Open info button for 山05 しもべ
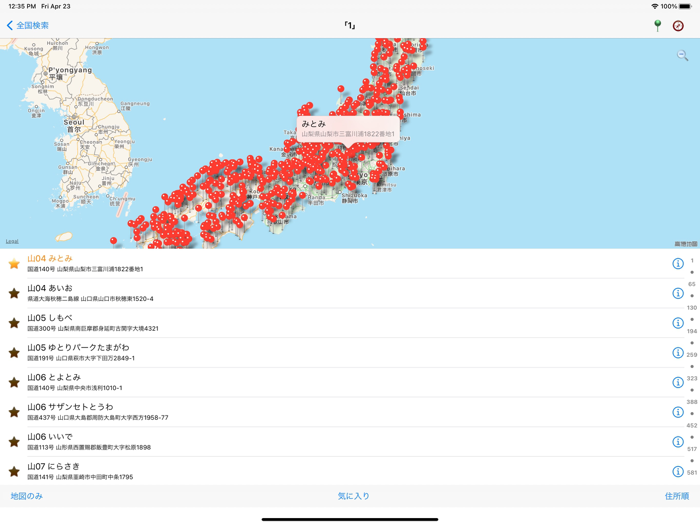 pos(677,323)
